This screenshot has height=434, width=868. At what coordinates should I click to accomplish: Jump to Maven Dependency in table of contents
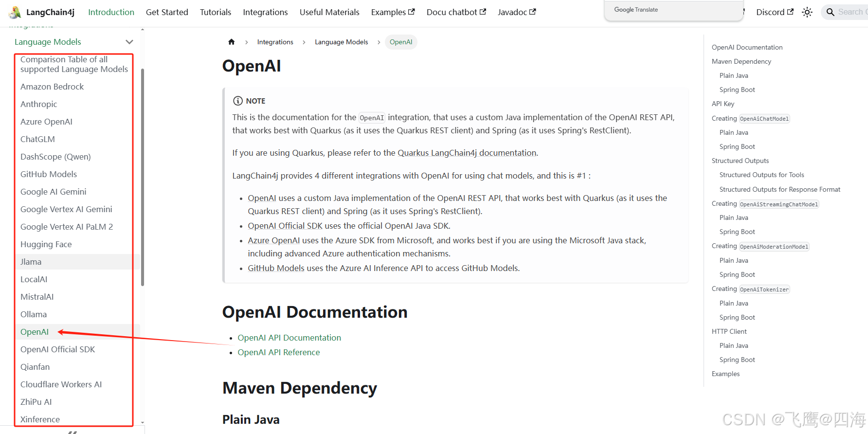click(x=741, y=61)
